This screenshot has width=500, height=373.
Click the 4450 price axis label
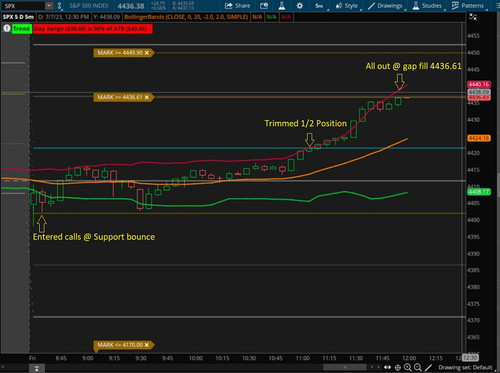473,53
